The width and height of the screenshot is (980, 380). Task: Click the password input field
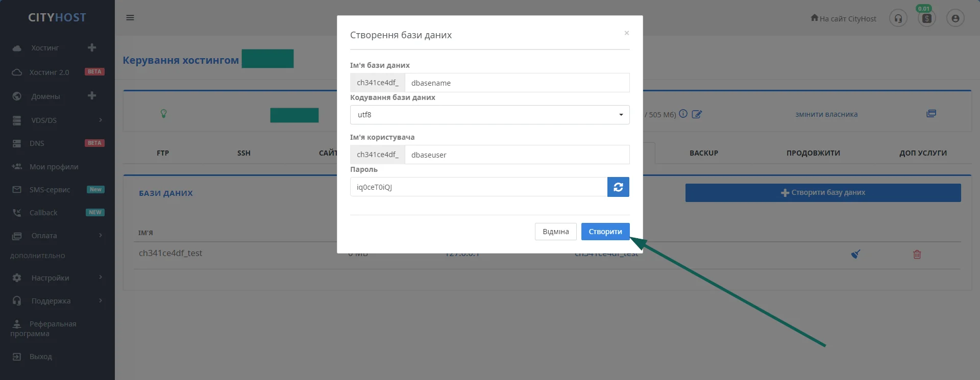coord(478,187)
